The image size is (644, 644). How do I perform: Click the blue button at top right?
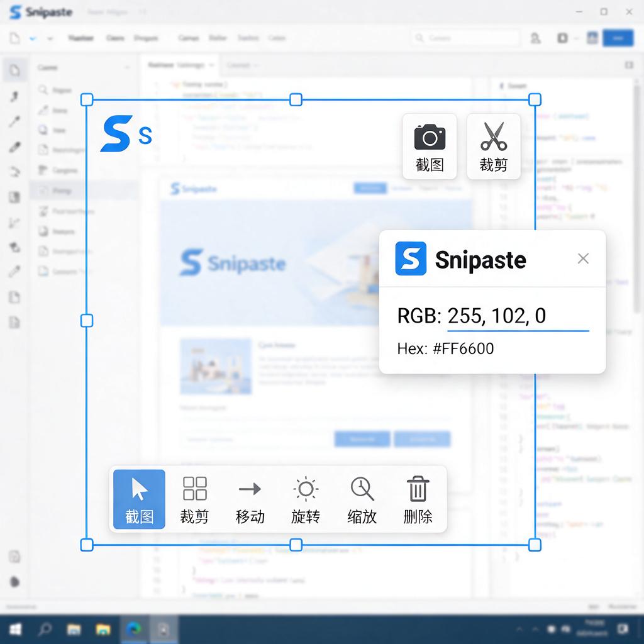[x=618, y=38]
